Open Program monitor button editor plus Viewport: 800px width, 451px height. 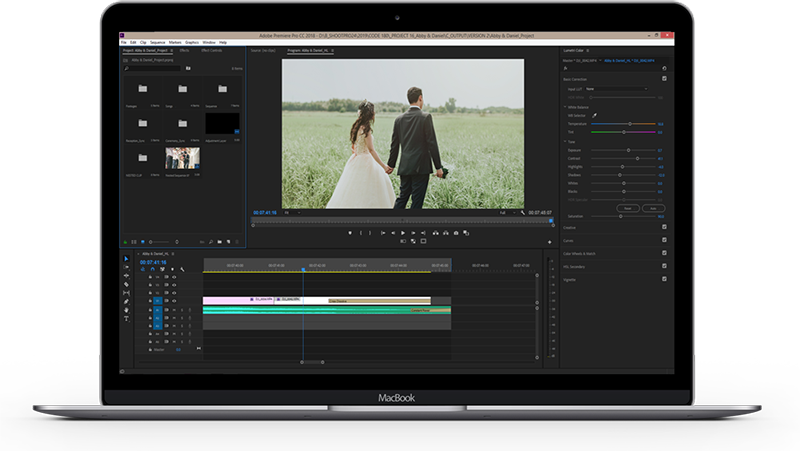coord(549,242)
